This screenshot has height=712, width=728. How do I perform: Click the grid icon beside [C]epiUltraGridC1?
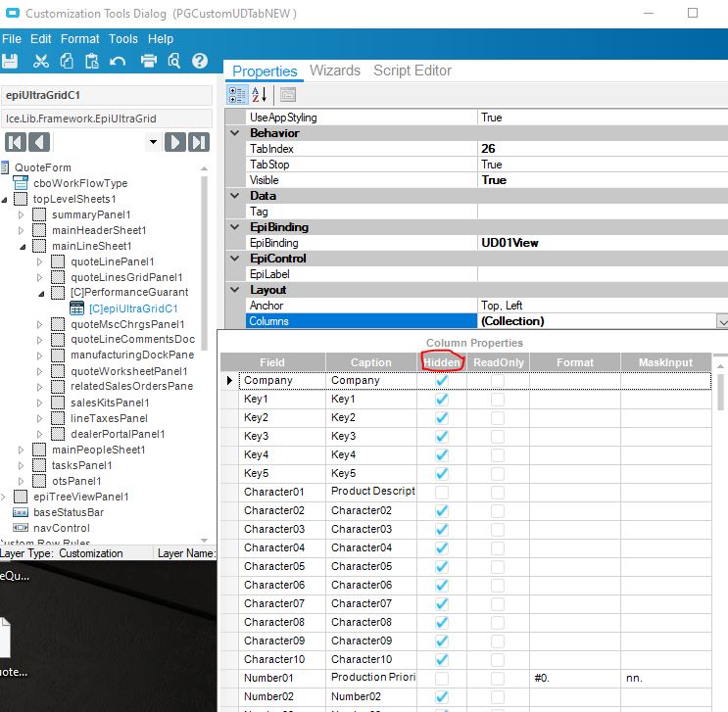[76, 309]
